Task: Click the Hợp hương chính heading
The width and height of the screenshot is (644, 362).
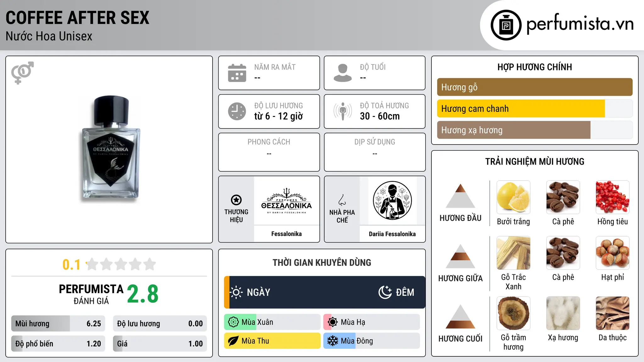Action: click(x=535, y=67)
